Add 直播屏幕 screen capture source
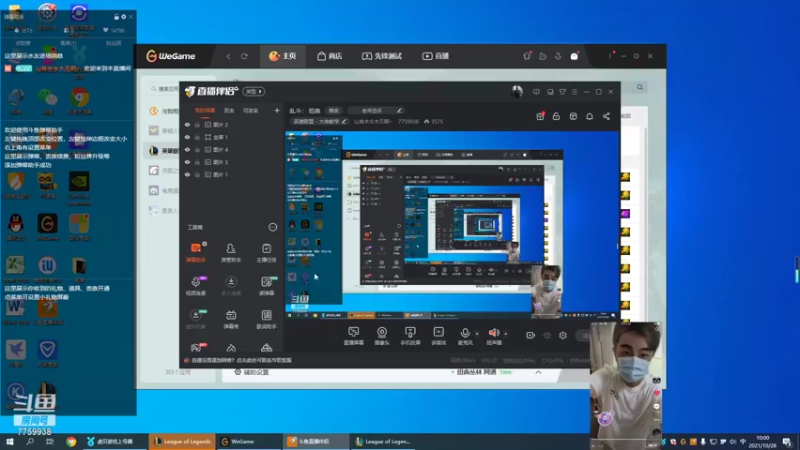 click(353, 336)
